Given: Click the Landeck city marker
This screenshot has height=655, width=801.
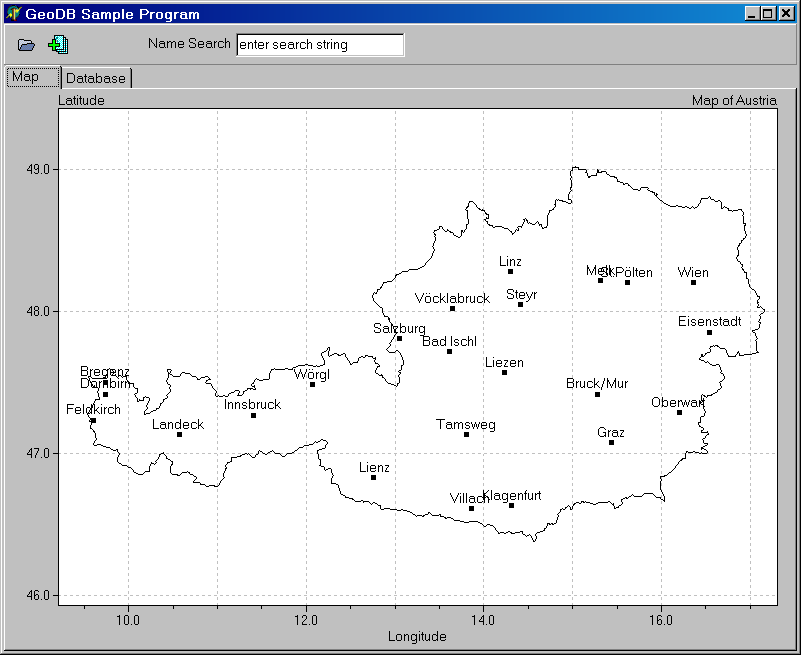Looking at the screenshot, I should (x=179, y=434).
